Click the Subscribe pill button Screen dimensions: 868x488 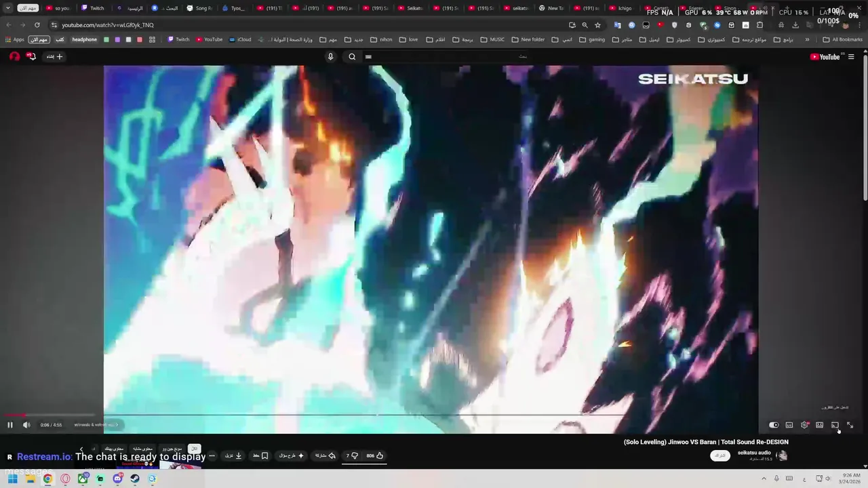pyautogui.click(x=720, y=455)
